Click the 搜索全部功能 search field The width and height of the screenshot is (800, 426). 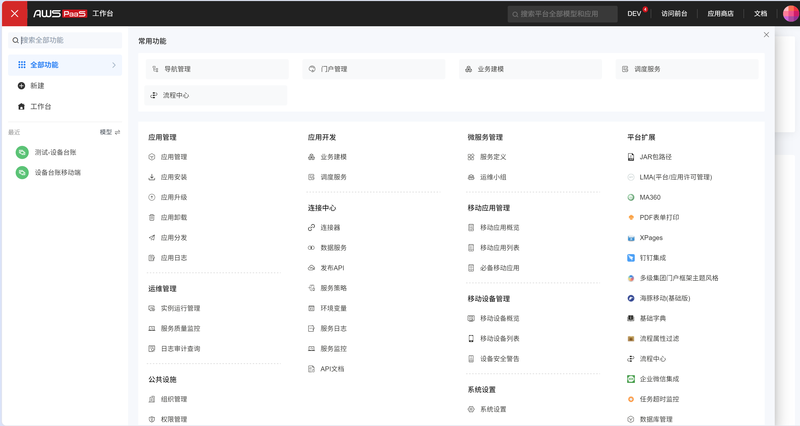pos(65,40)
